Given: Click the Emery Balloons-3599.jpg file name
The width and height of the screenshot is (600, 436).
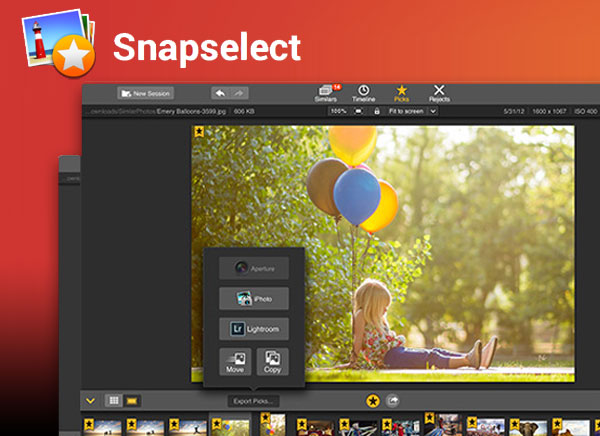Looking at the screenshot, I should [191, 111].
